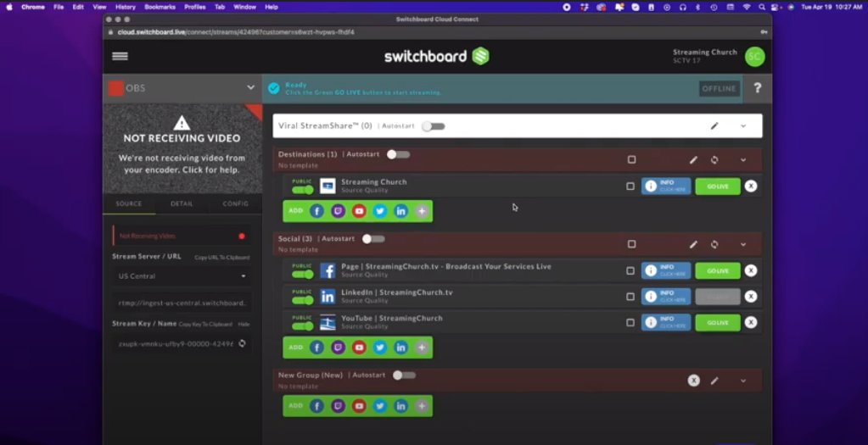Toggle Social group Autostart switch
This screenshot has width=868, height=445.
[373, 239]
